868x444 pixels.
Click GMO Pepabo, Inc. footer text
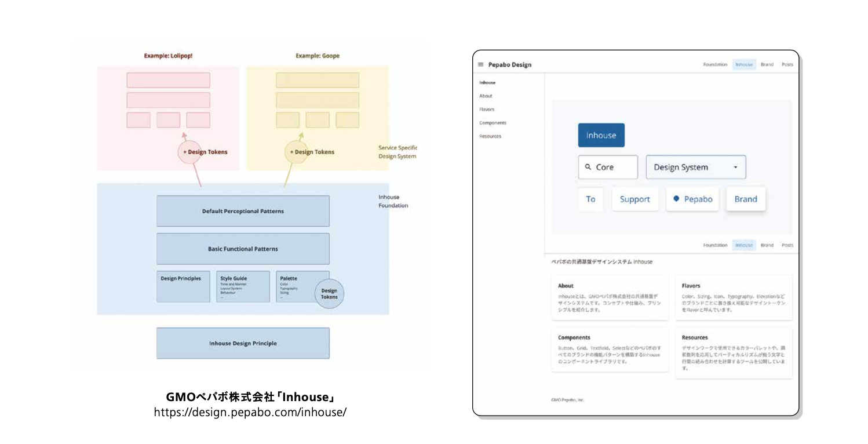[x=567, y=399]
